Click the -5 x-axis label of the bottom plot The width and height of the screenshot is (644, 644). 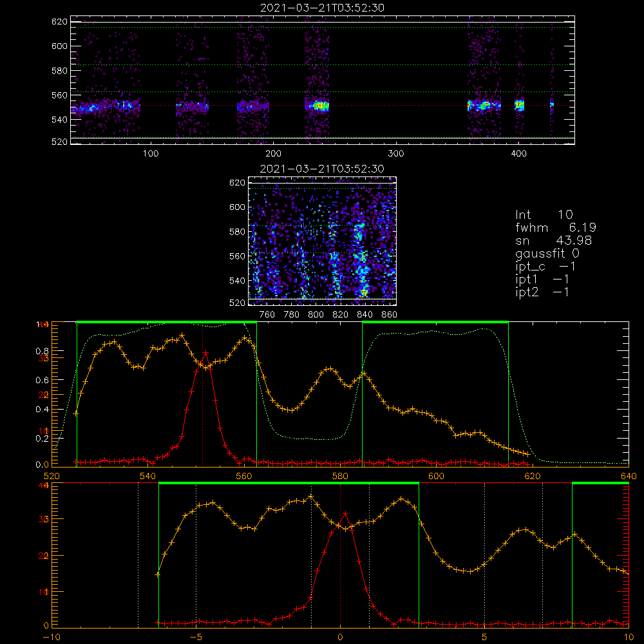[196, 637]
